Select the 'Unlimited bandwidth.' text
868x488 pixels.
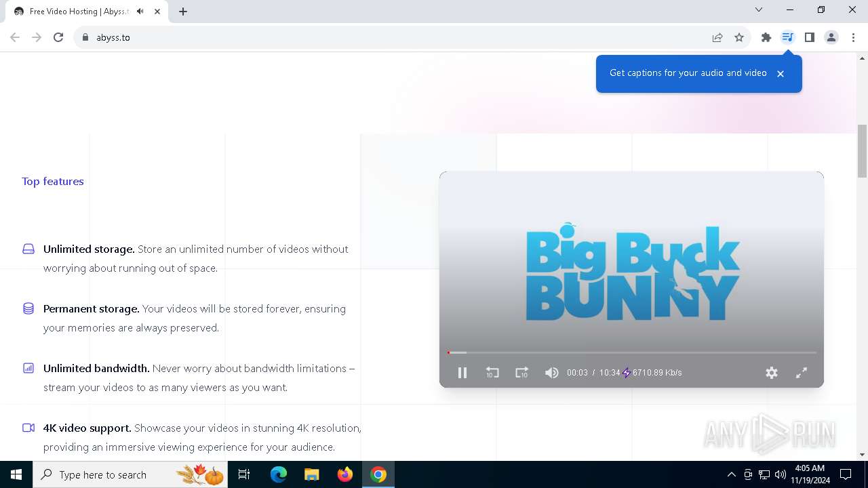point(96,368)
